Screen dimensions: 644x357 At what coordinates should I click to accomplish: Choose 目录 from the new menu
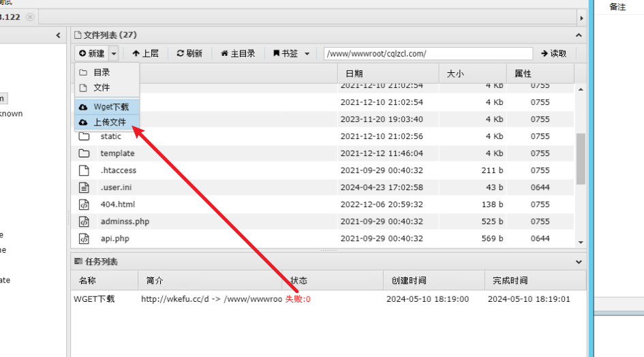[102, 72]
